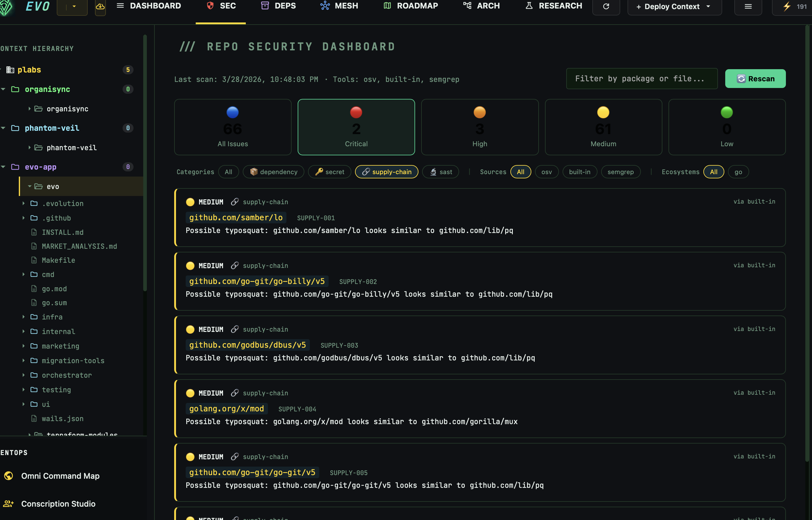
Task: Open Omni Command Map
Action: 60,476
